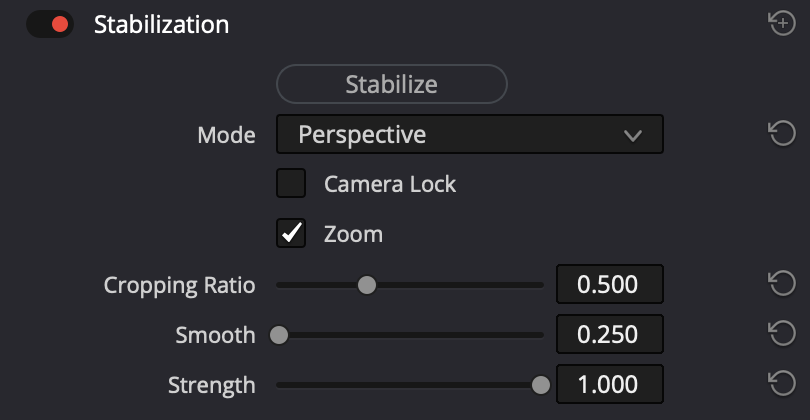Viewport: 810px width, 420px height.
Task: Click the Cropping Ratio field showing 0.500
Action: pyautogui.click(x=610, y=284)
